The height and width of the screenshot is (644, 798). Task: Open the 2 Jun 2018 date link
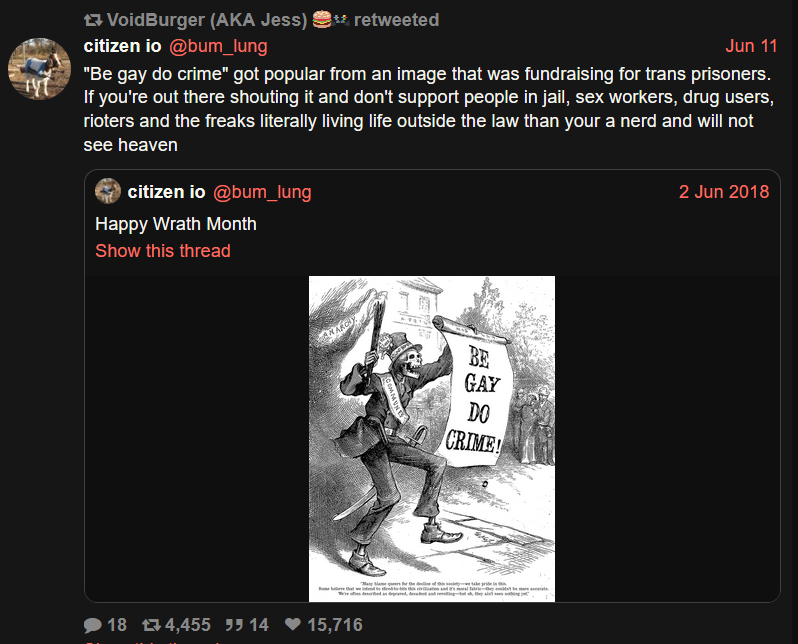pyautogui.click(x=724, y=192)
